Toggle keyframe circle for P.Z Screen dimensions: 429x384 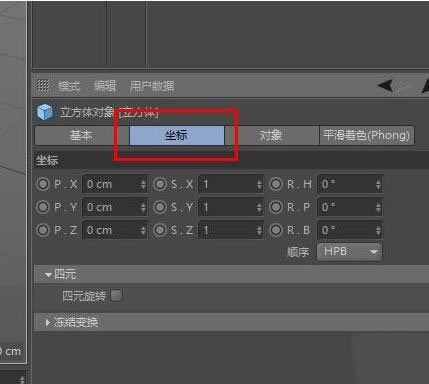(x=43, y=230)
